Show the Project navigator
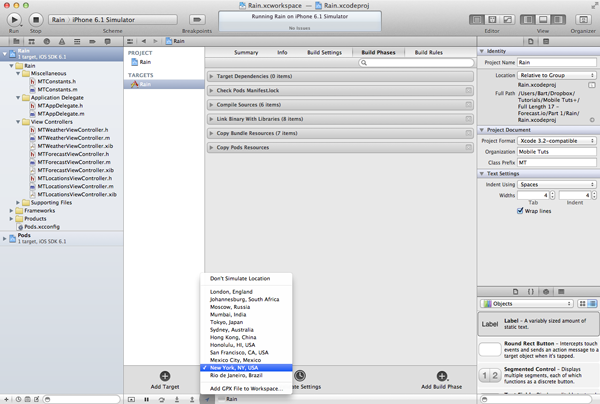 (16, 41)
